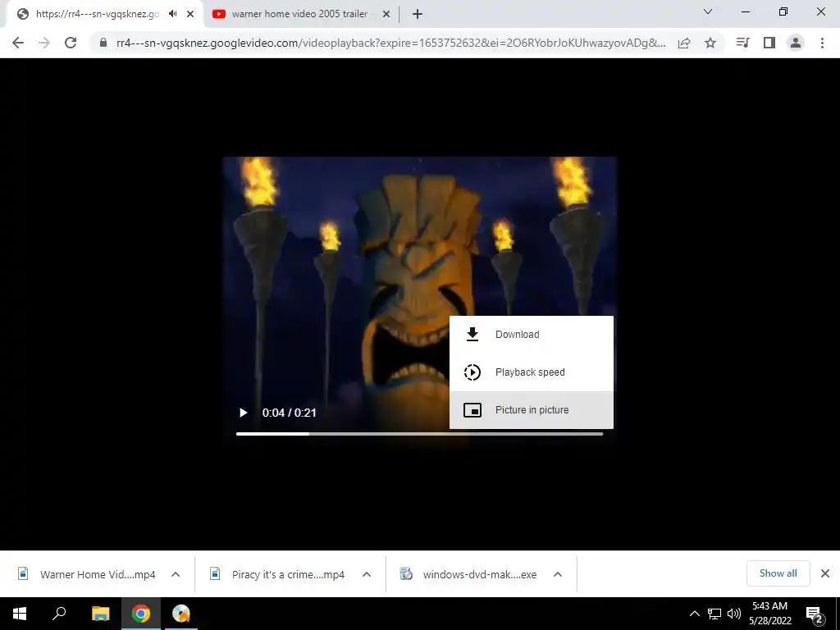Open network status tray icon

coord(714,614)
